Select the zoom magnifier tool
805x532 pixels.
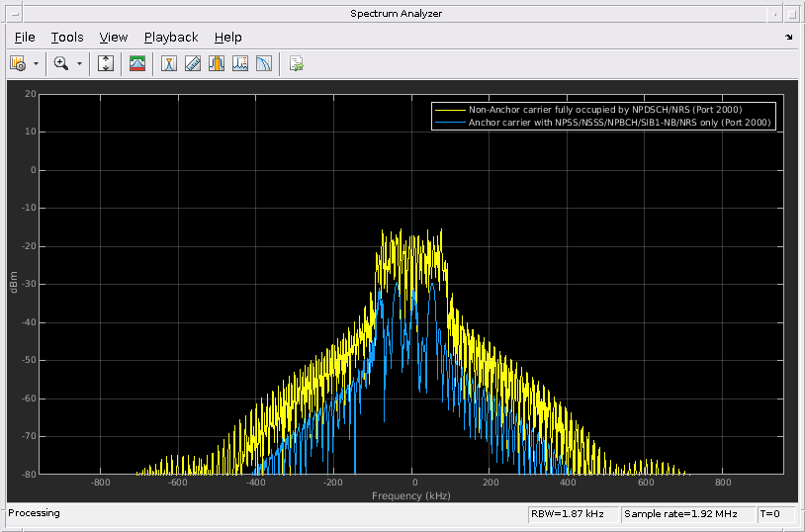(x=61, y=63)
